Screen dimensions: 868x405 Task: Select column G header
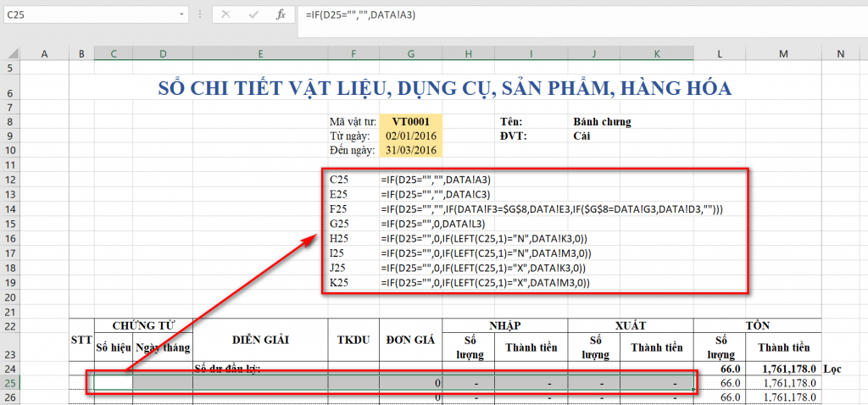tap(411, 53)
